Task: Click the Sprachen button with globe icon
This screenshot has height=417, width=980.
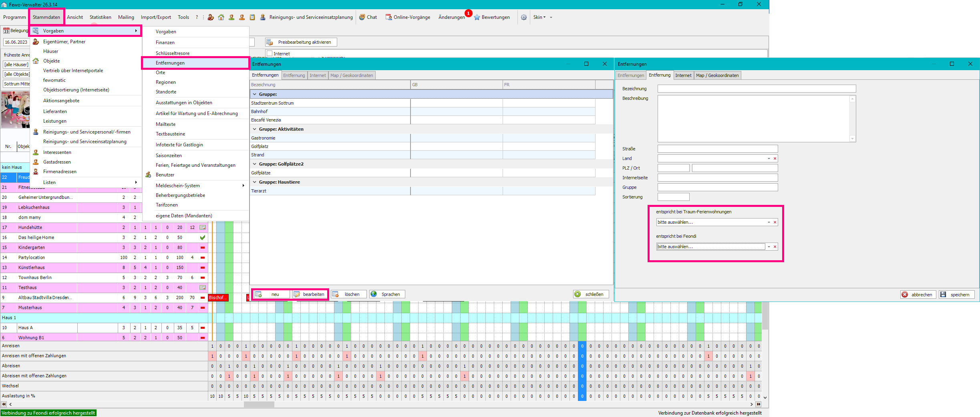Action: coord(387,294)
